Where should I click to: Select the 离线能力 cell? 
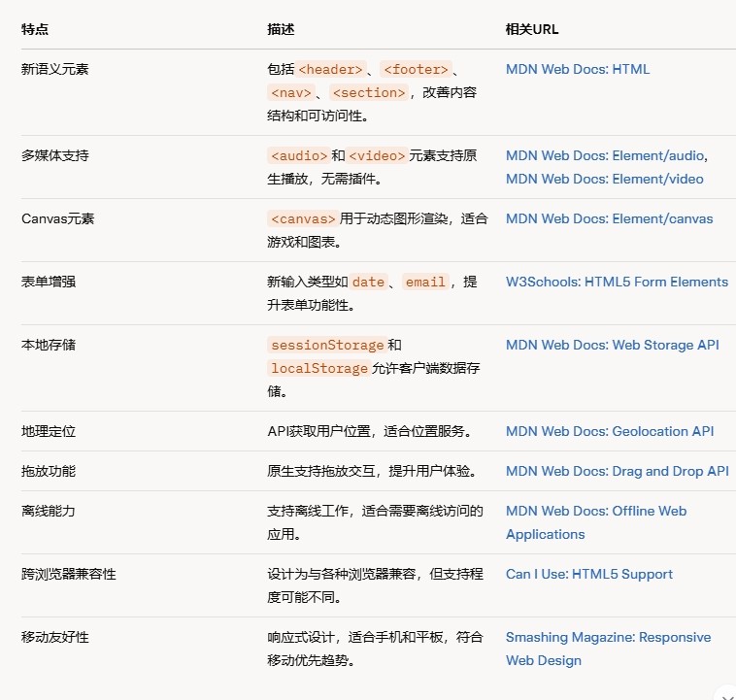tap(49, 511)
